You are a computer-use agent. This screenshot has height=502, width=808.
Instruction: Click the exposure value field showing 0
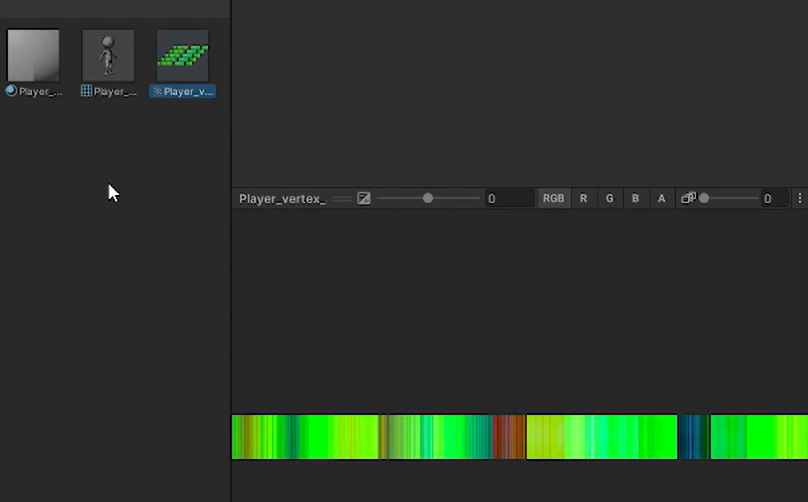pos(509,198)
